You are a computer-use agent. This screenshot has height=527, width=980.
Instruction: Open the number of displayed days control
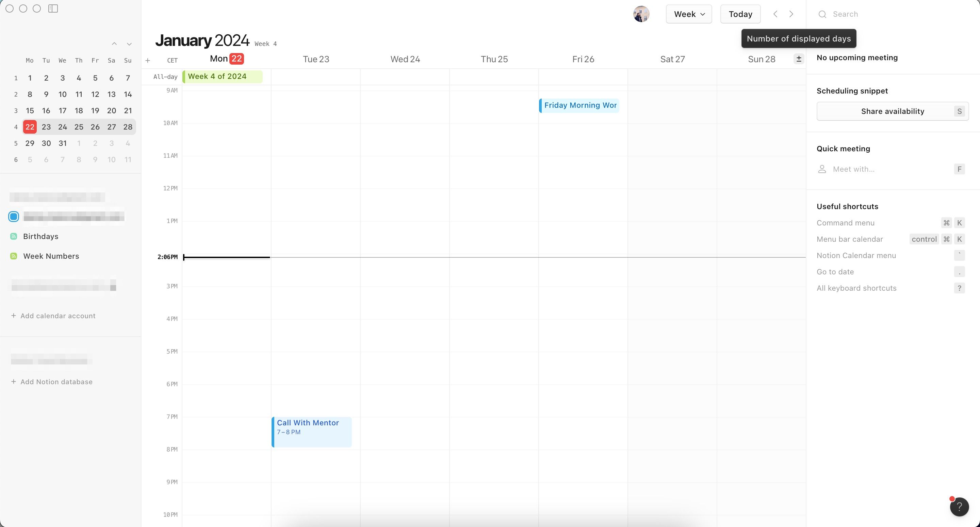tap(799, 59)
